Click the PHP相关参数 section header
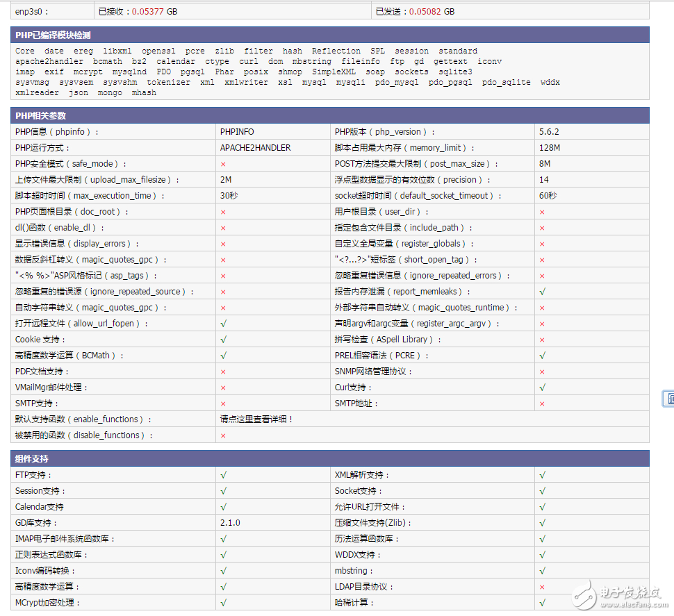674x616 pixels. [x=40, y=115]
